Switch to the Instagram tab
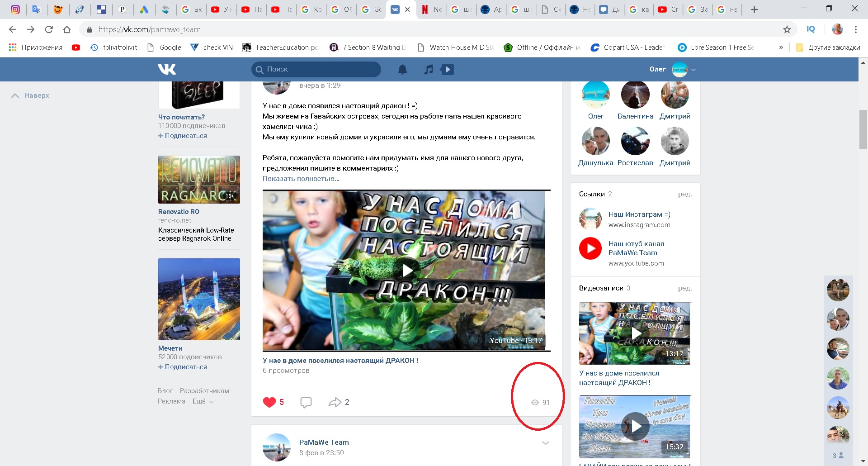 [x=15, y=10]
